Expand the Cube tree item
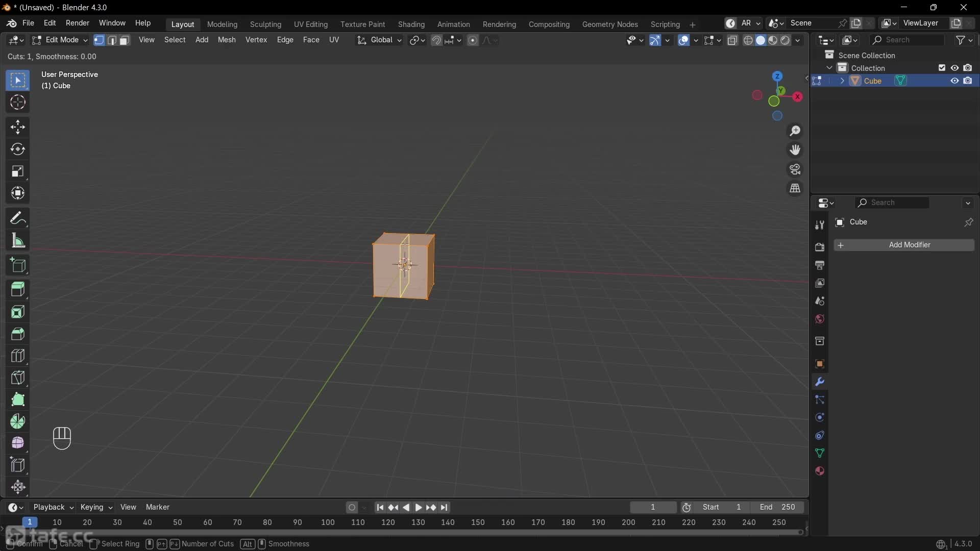The width and height of the screenshot is (980, 551). click(842, 81)
